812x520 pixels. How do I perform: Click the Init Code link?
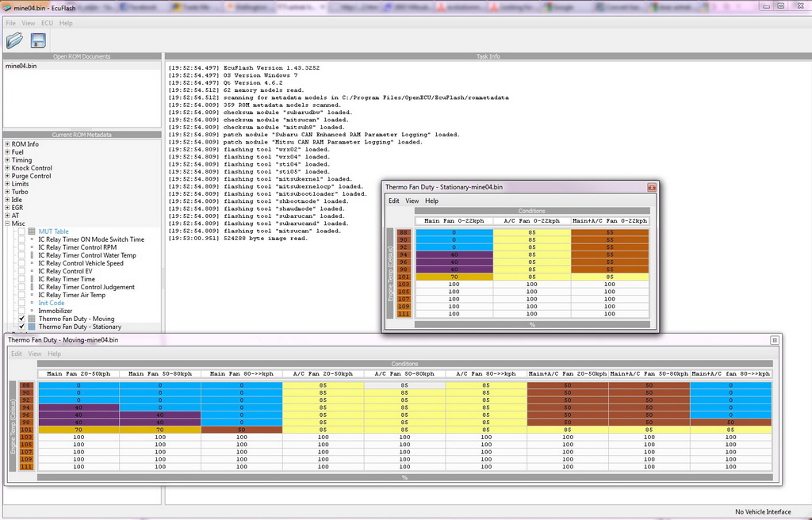pos(51,303)
